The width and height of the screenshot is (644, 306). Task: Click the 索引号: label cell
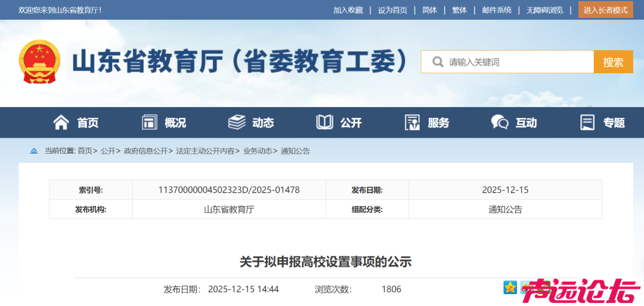[x=91, y=190]
